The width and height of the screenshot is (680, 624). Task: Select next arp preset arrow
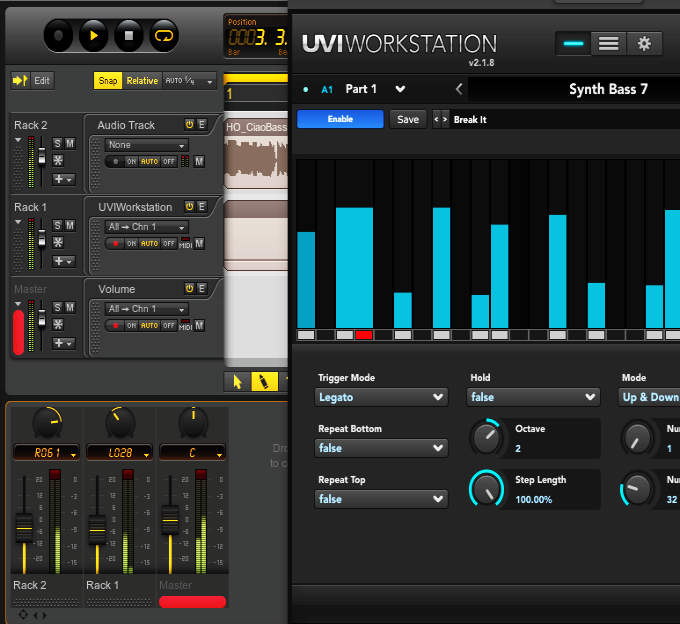[445, 119]
